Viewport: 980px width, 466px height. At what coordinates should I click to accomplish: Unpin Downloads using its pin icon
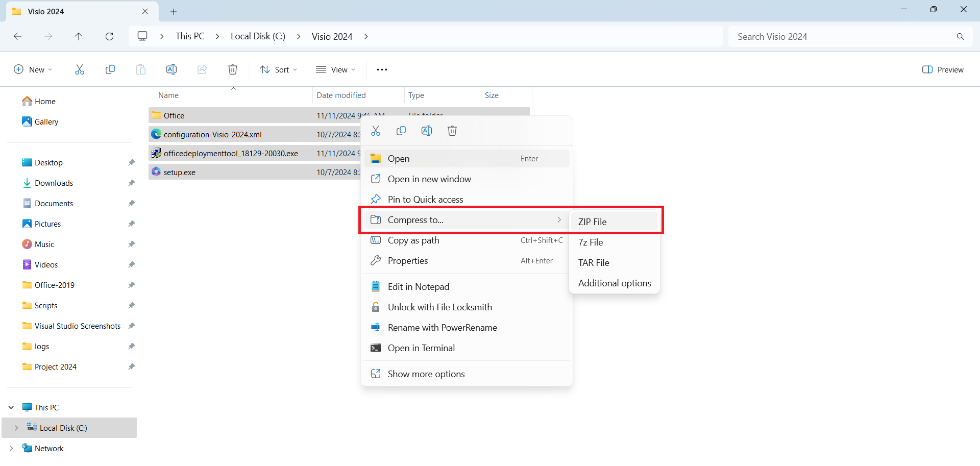(x=131, y=183)
